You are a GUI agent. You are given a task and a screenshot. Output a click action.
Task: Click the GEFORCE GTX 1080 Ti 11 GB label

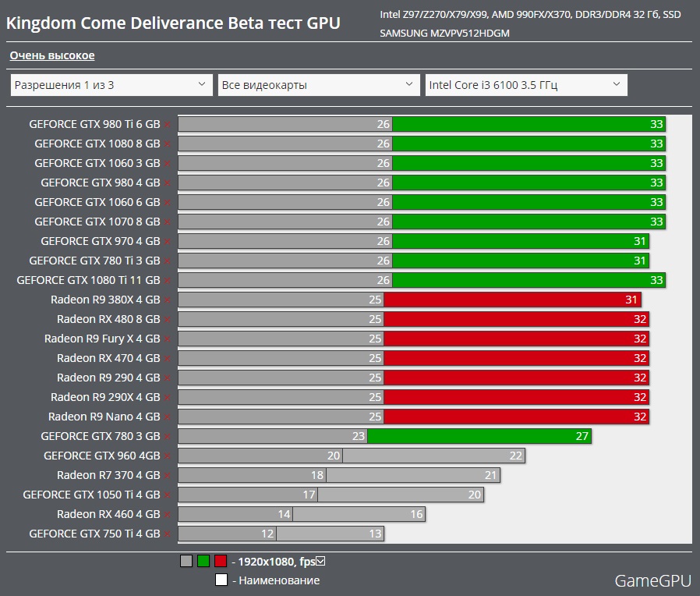click(88, 280)
